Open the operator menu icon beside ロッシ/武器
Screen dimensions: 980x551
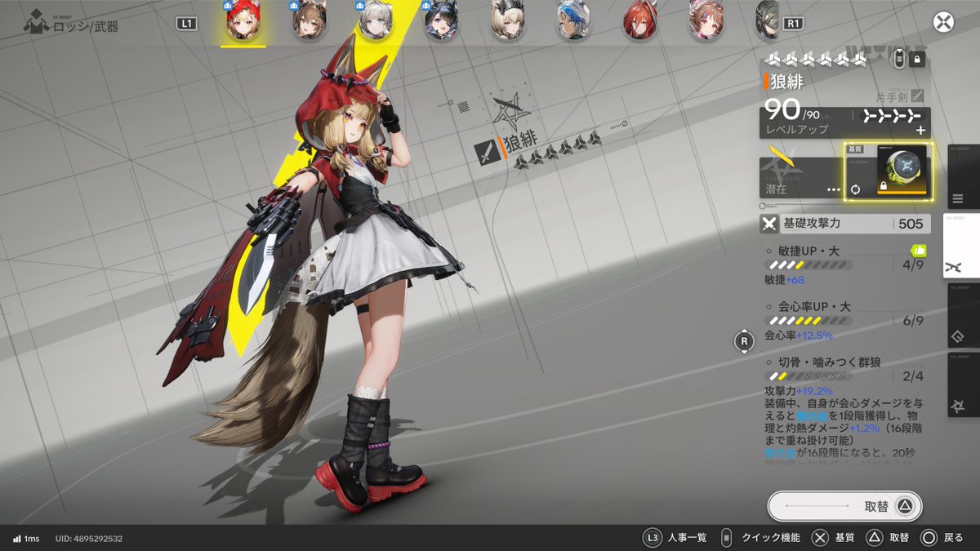pyautogui.click(x=36, y=22)
